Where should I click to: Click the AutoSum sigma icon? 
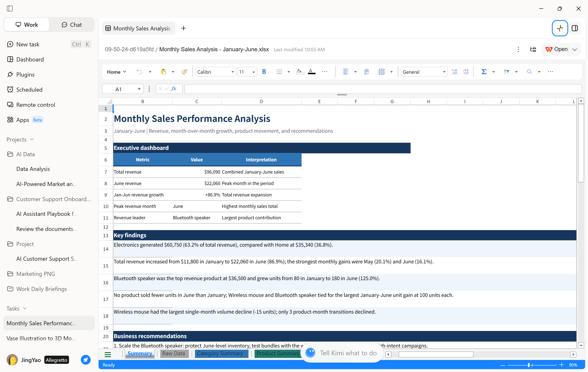coord(484,72)
